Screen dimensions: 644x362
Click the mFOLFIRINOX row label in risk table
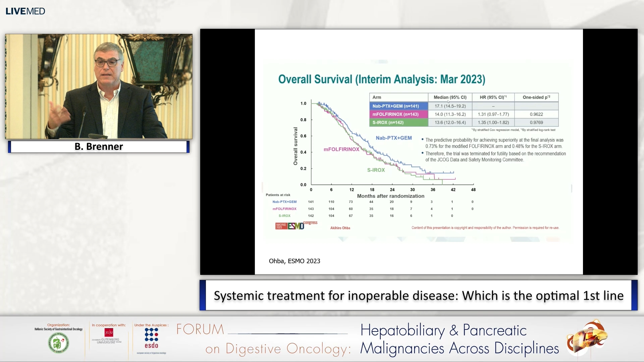(x=284, y=209)
